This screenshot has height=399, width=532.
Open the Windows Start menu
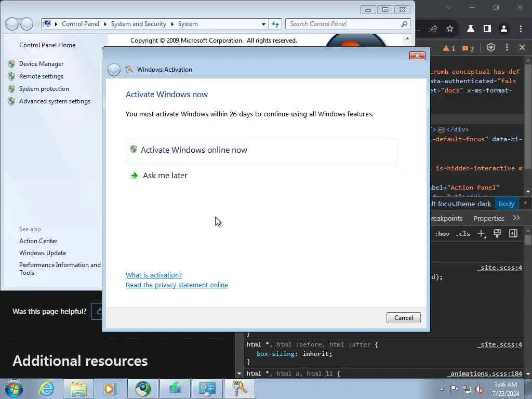[14, 389]
